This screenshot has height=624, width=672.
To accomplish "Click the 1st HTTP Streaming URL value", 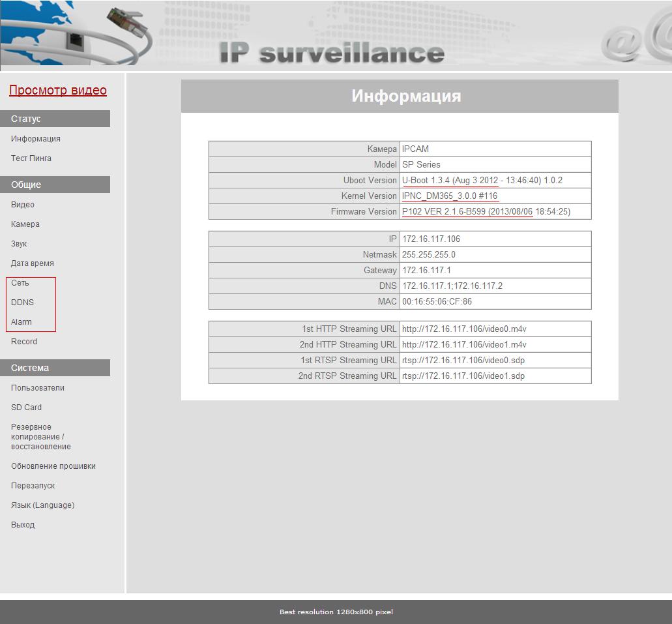I will point(464,329).
